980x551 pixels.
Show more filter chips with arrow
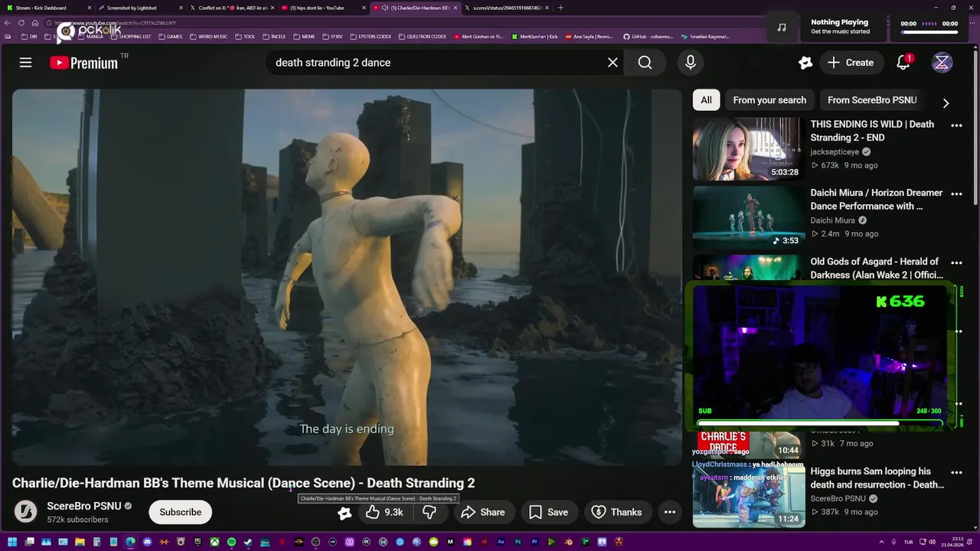click(x=946, y=103)
